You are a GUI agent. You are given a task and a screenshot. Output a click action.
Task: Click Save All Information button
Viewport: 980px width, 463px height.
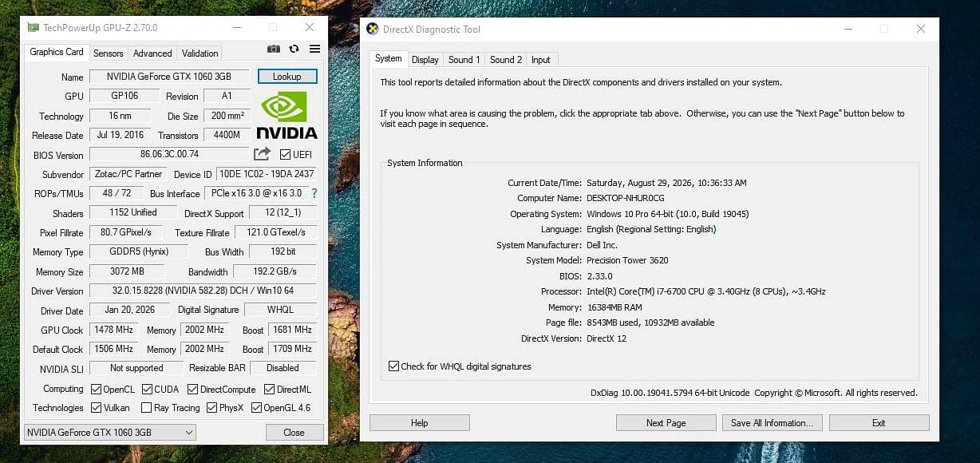772,423
